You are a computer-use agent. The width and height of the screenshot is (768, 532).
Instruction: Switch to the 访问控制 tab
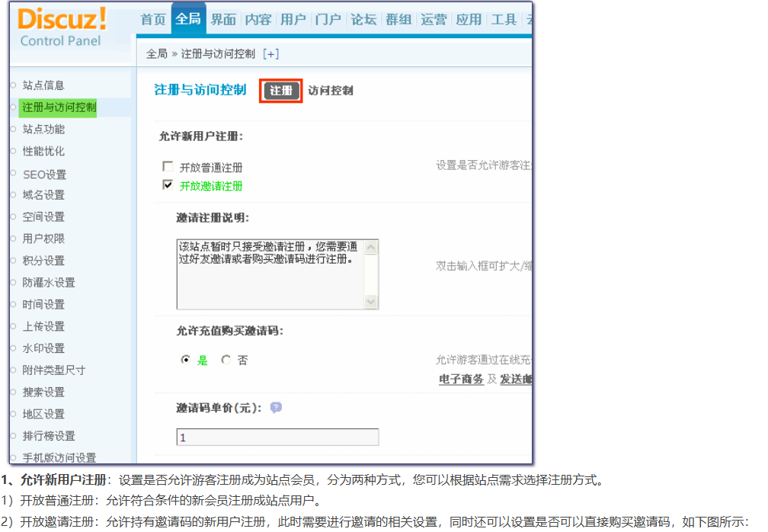point(331,91)
